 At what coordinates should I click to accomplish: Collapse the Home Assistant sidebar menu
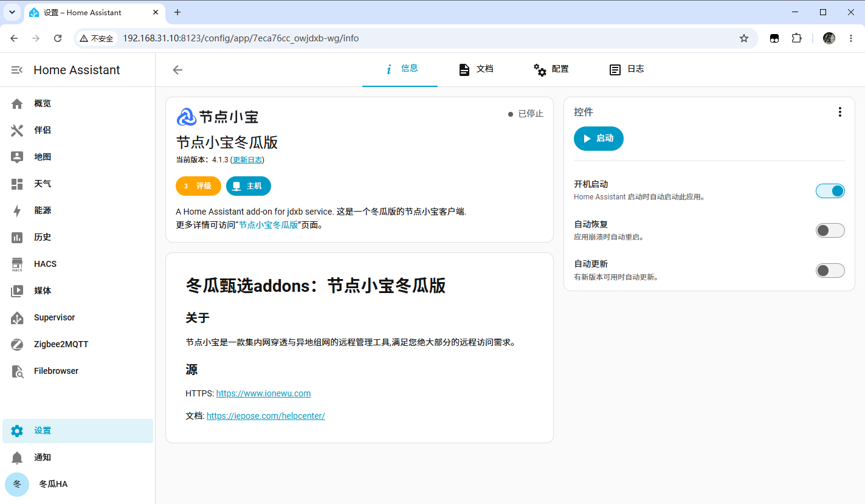point(17,70)
